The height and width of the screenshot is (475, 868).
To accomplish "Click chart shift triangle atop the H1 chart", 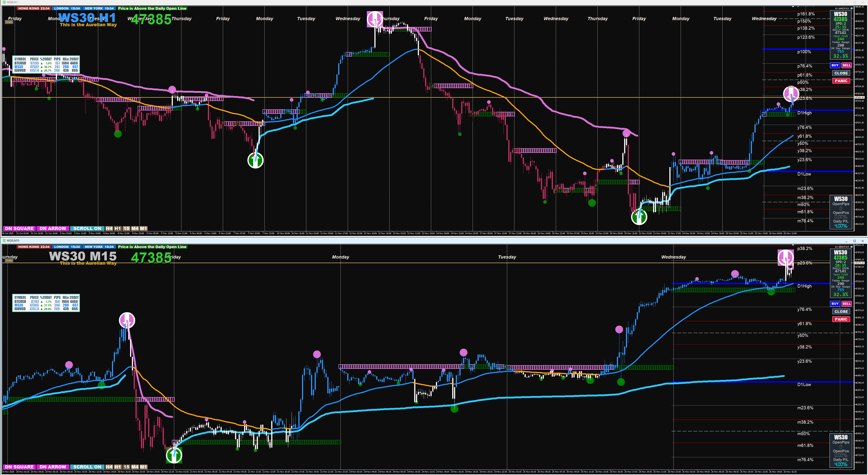I will 793,6.
